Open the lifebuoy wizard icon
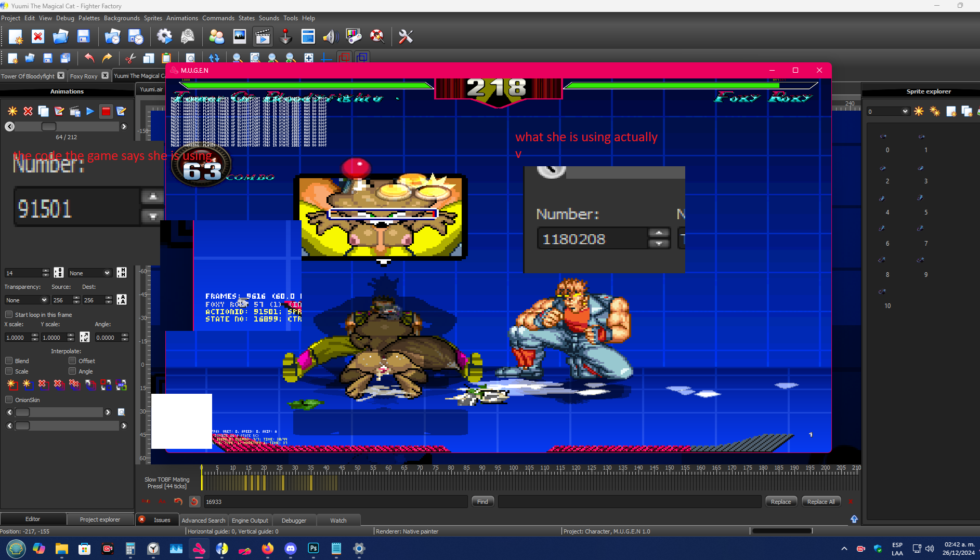This screenshot has width=980, height=560. point(377,36)
